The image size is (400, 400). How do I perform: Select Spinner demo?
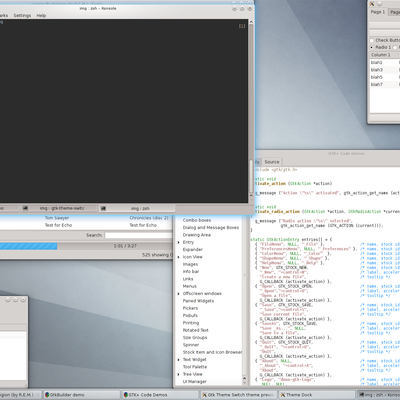point(191,345)
